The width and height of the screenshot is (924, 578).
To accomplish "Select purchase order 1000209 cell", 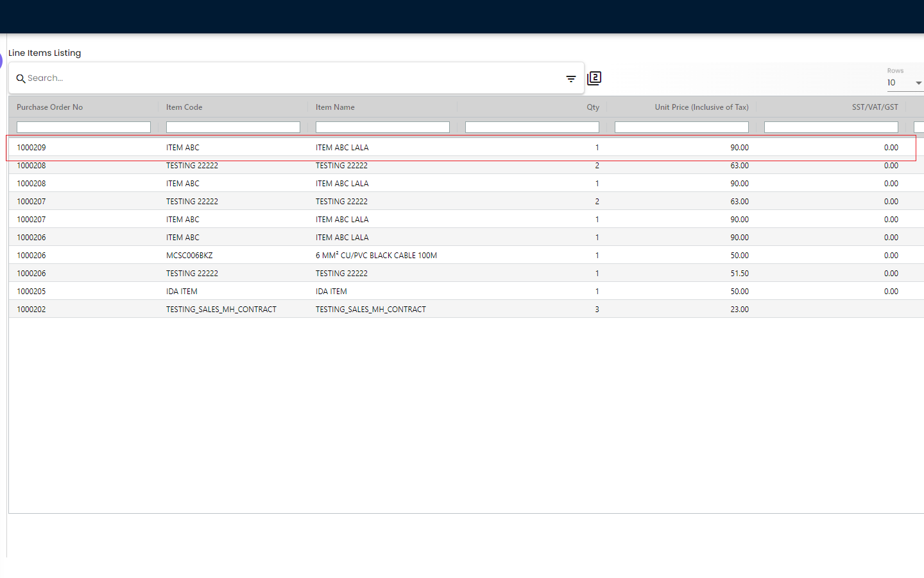I will (31, 148).
